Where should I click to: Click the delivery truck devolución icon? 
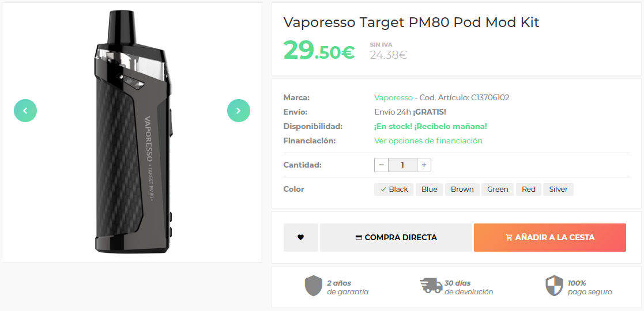coord(431,286)
